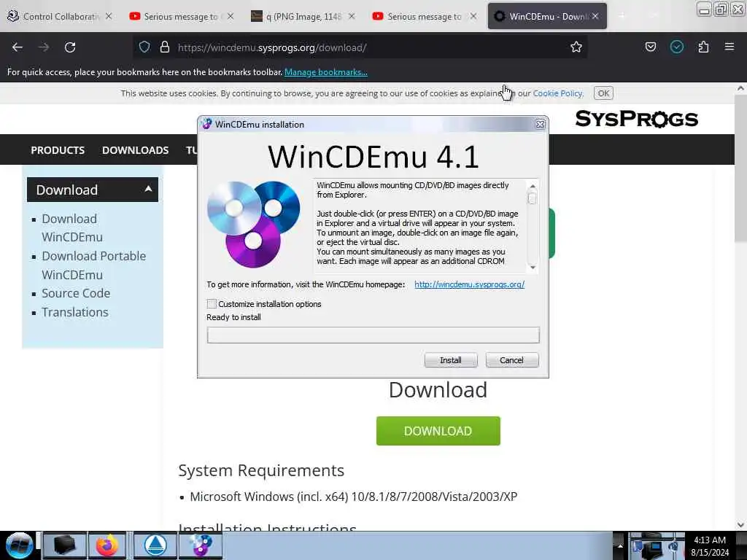Click the WinCDEmu discs taskbar icon
The height and width of the screenshot is (560, 747).
point(201,545)
